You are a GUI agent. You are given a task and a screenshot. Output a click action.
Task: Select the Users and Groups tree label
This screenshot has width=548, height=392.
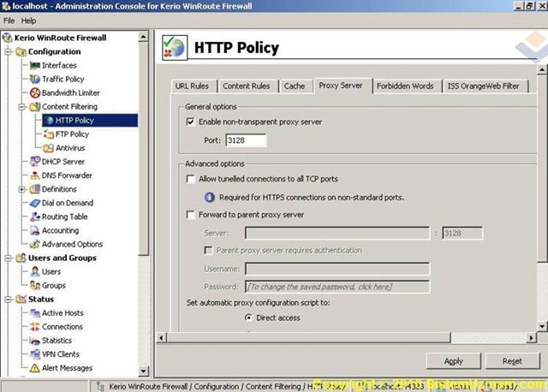coord(63,258)
